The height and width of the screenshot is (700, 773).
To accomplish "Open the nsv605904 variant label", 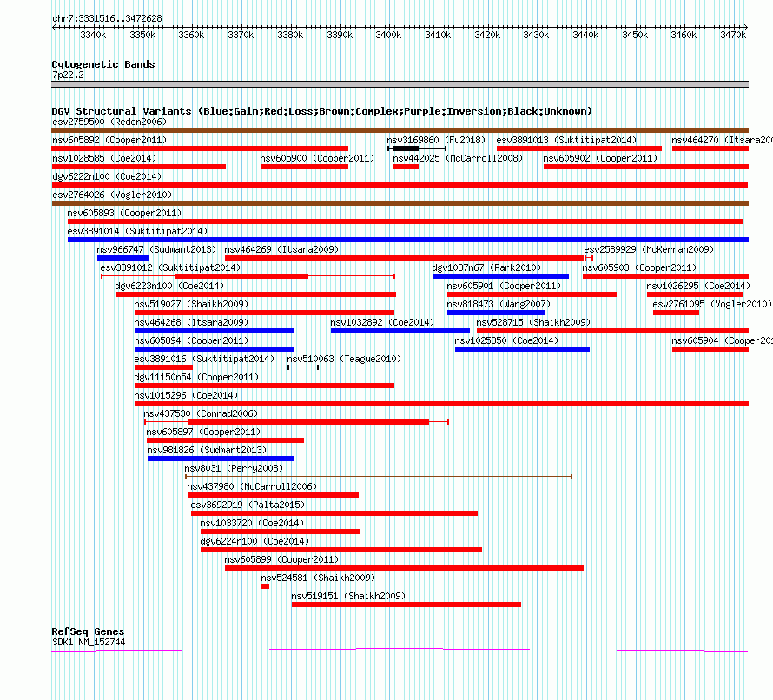I will (x=722, y=340).
